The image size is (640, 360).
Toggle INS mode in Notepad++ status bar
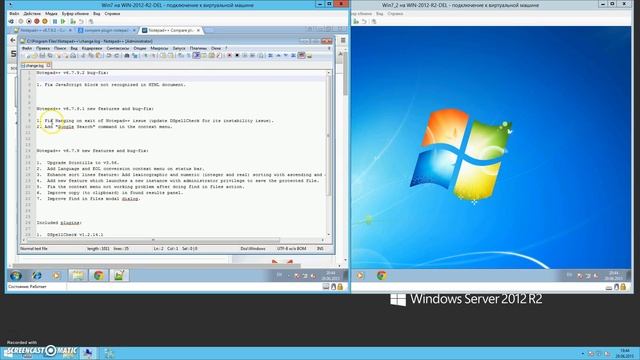pyautogui.click(x=320, y=249)
